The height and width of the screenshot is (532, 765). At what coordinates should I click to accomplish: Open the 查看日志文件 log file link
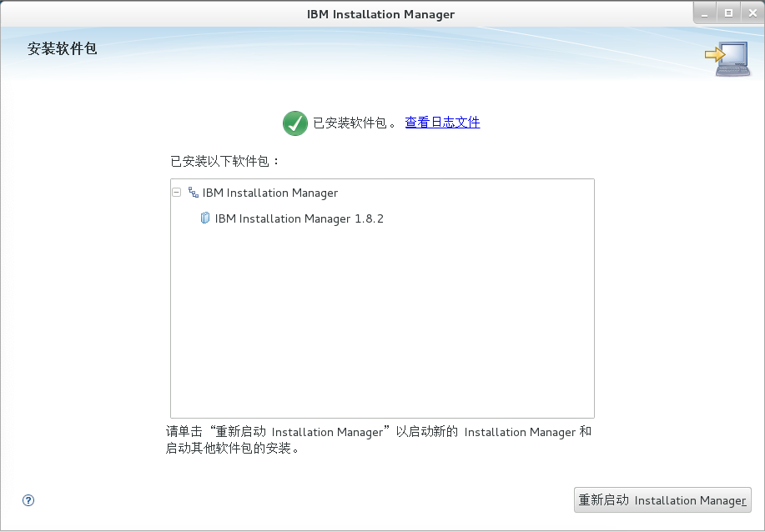442,123
